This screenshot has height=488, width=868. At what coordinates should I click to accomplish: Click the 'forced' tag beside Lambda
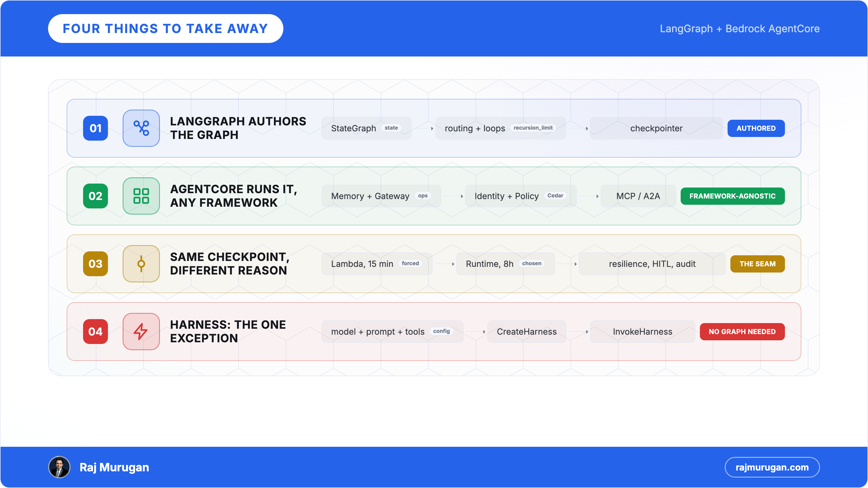tap(410, 263)
